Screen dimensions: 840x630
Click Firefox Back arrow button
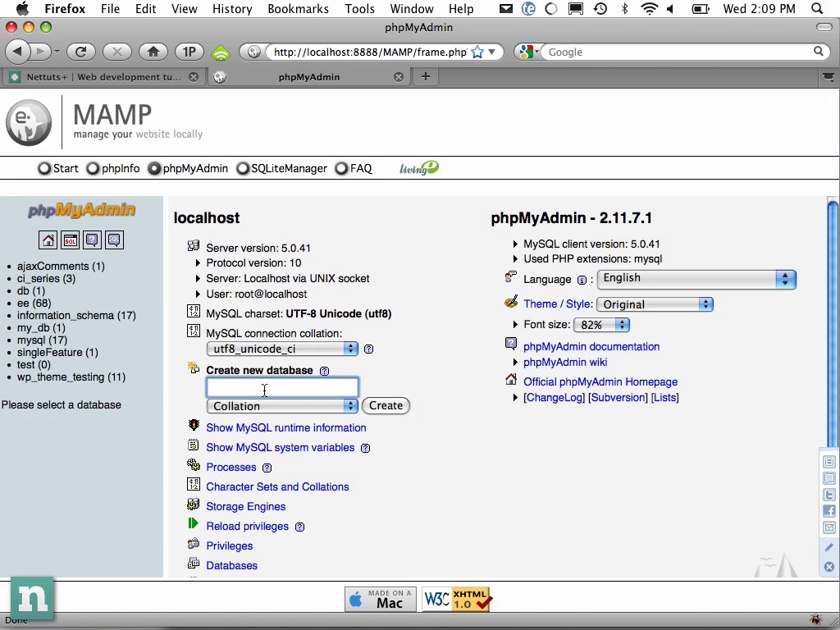(18, 52)
